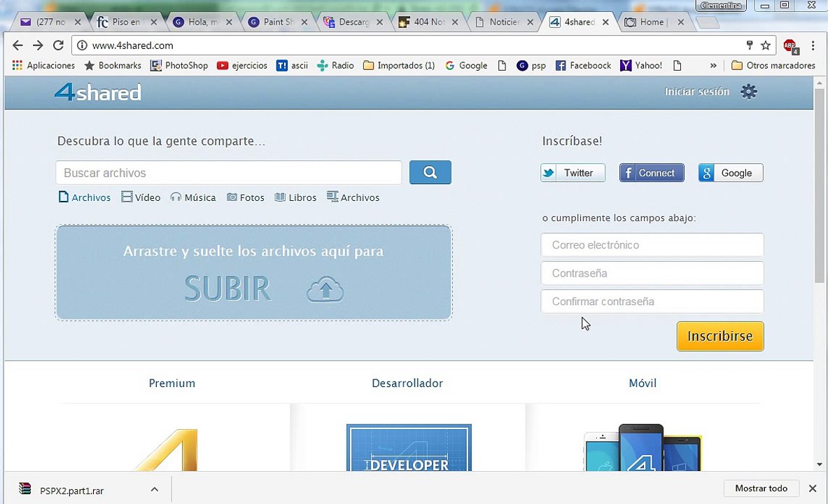This screenshot has height=504, width=828.
Task: Filter search by Vídeo
Action: 141,197
